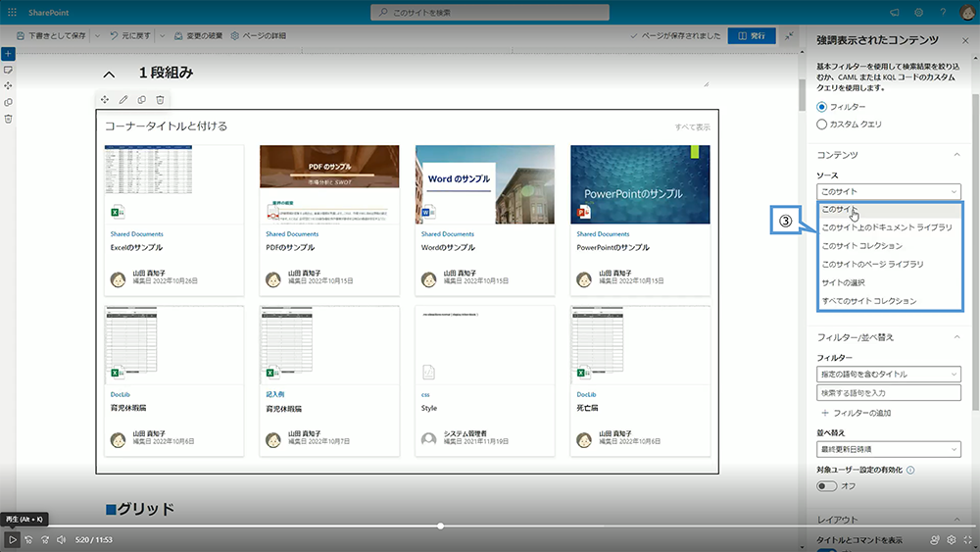Move section icon in left rail

coord(8,85)
